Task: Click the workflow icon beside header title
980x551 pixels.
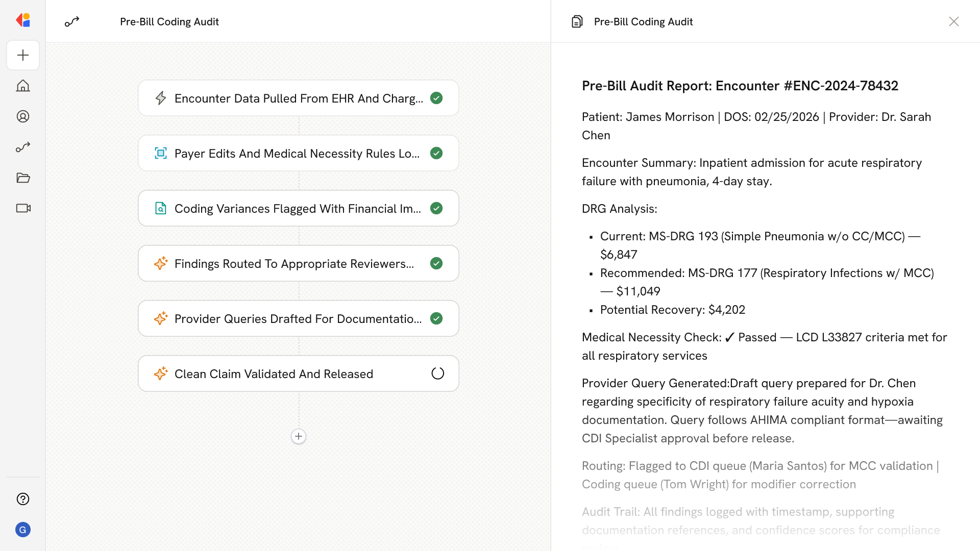Action: pos(72,21)
